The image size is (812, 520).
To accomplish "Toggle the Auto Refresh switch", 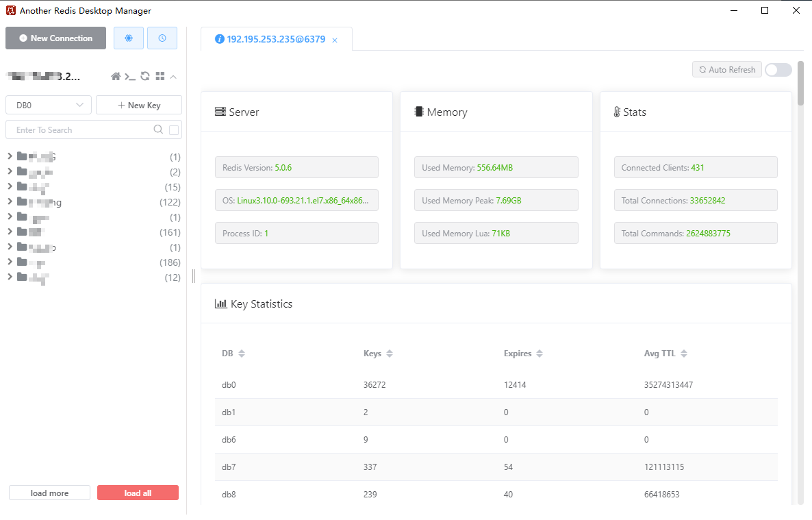I will [x=778, y=70].
